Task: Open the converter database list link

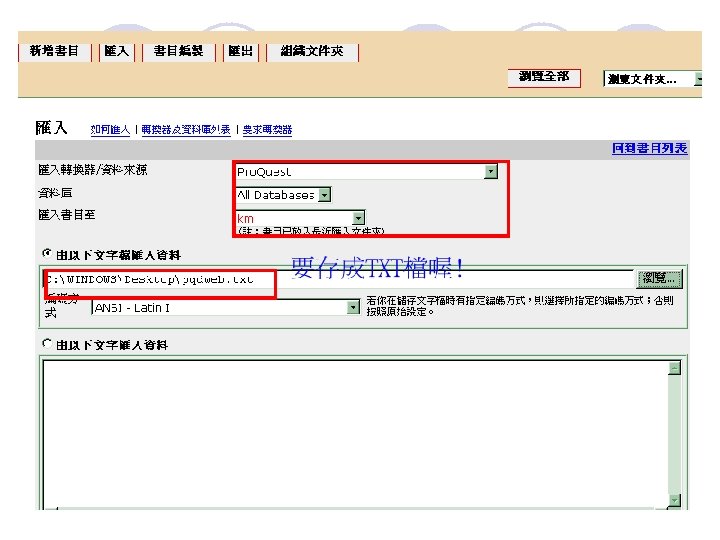Action: (186, 130)
